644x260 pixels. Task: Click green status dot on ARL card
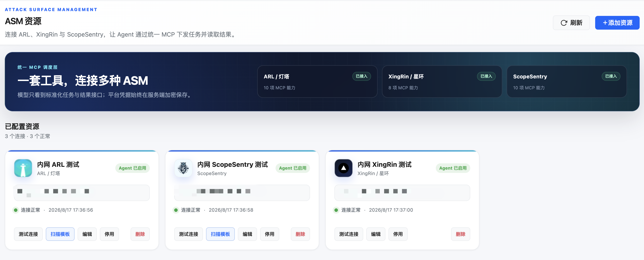tap(16, 210)
